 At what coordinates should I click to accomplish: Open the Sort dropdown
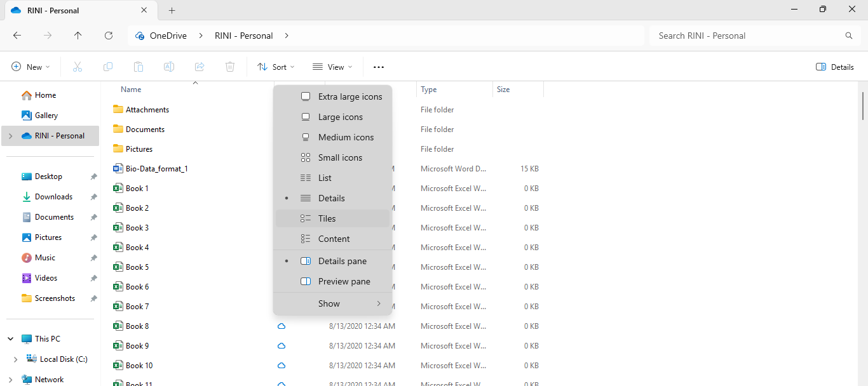tap(276, 67)
